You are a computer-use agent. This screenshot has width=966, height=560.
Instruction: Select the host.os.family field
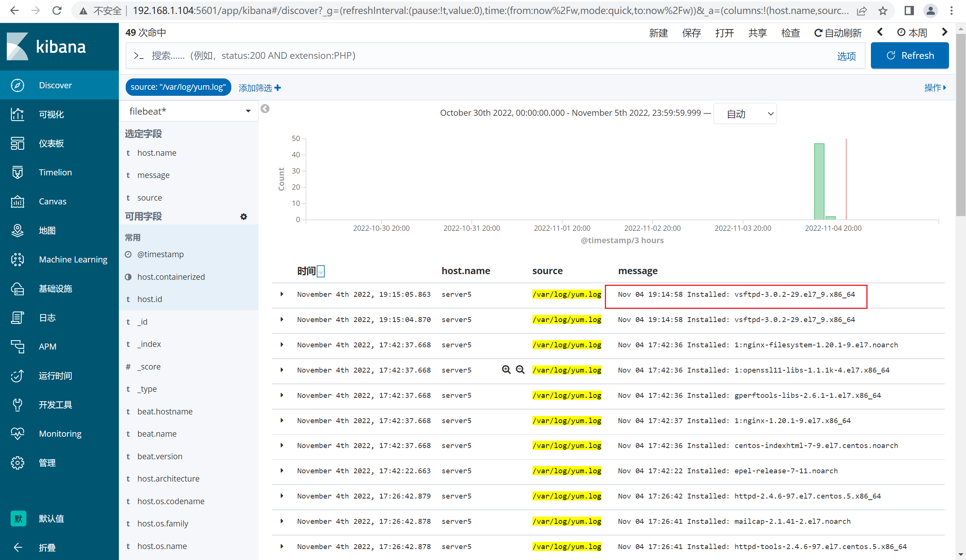163,523
